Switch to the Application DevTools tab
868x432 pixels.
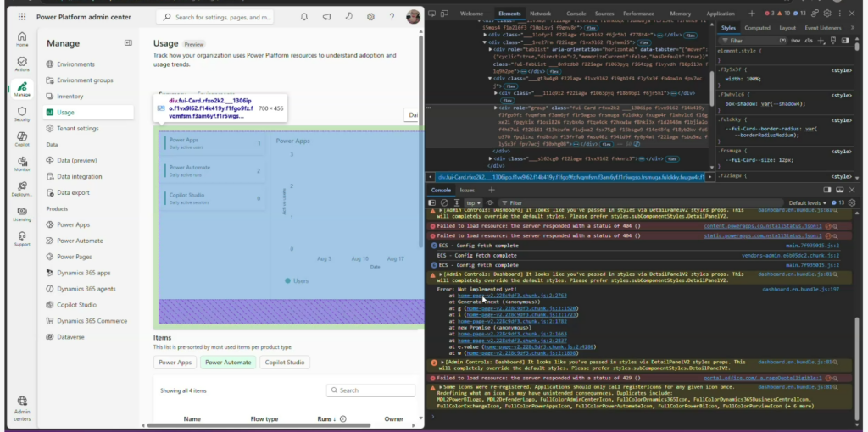tap(721, 14)
